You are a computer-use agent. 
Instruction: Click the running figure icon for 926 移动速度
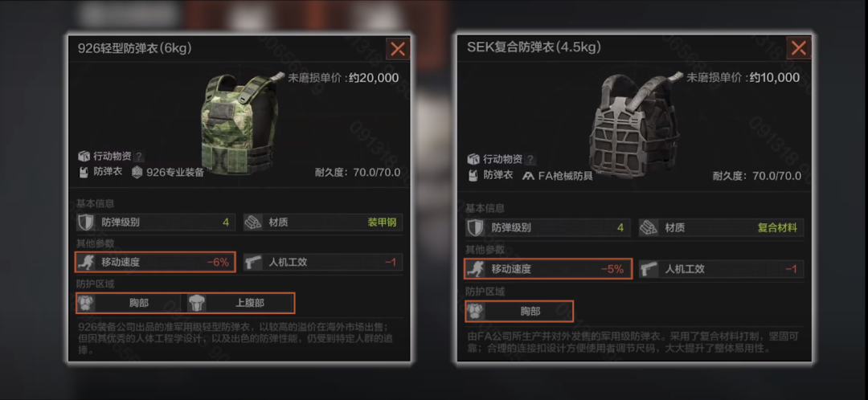pyautogui.click(x=86, y=262)
